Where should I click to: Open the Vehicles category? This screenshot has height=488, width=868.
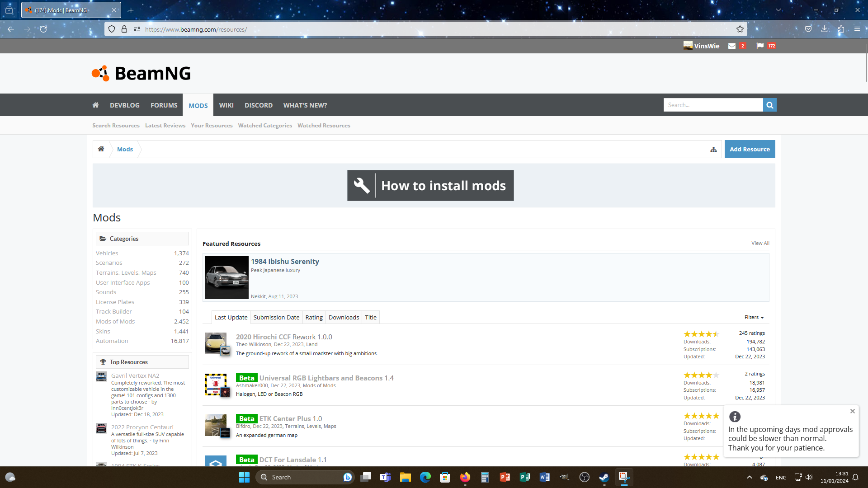(107, 253)
